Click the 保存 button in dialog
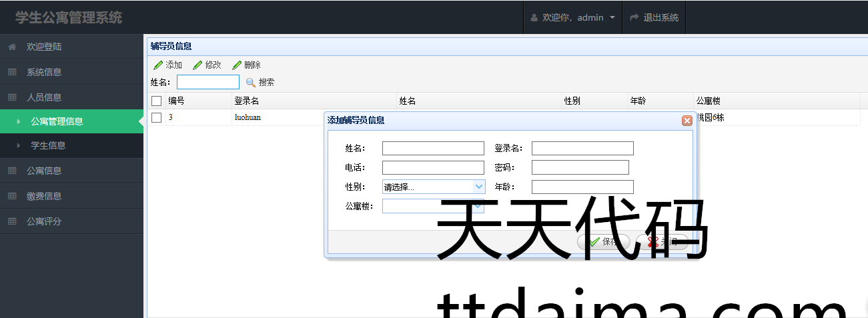 [603, 241]
